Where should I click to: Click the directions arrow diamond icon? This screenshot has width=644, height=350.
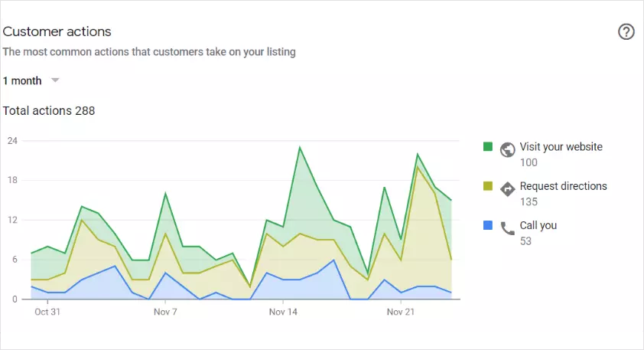(x=507, y=188)
